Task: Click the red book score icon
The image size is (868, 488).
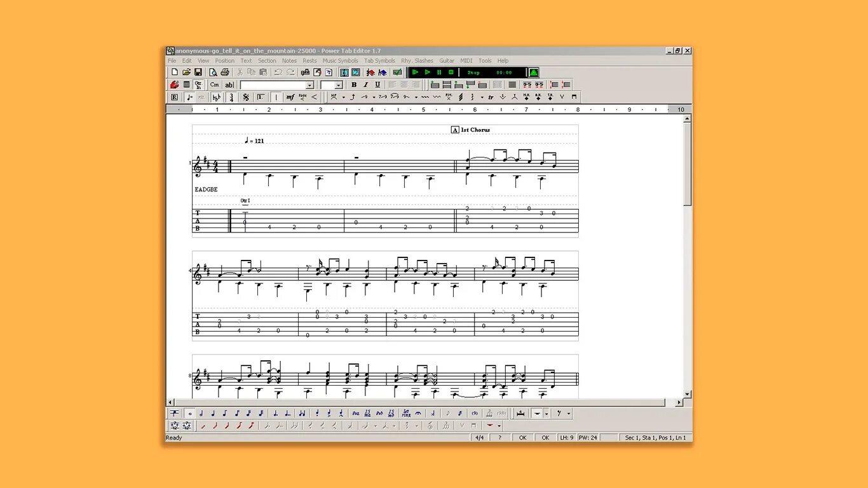Action: pos(371,72)
